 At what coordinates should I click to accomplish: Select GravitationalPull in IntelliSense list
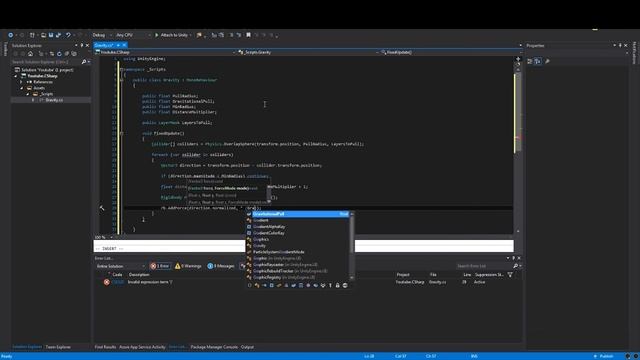pos(298,214)
